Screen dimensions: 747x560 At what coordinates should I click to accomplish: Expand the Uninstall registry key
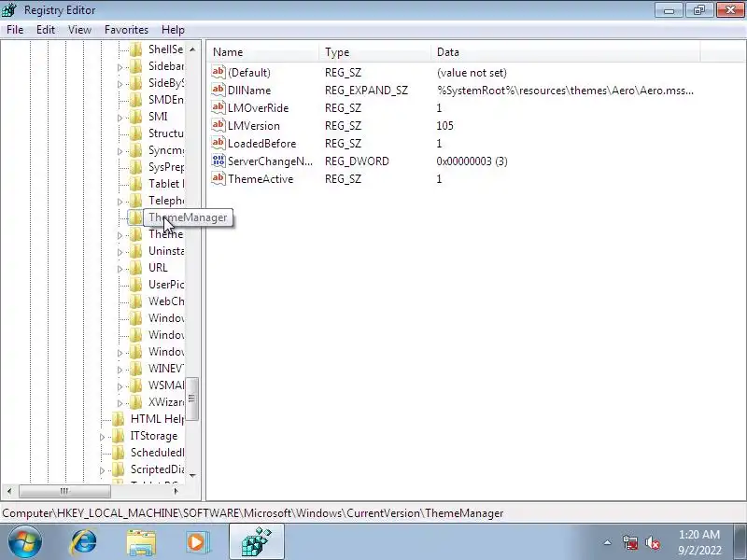[x=120, y=252]
